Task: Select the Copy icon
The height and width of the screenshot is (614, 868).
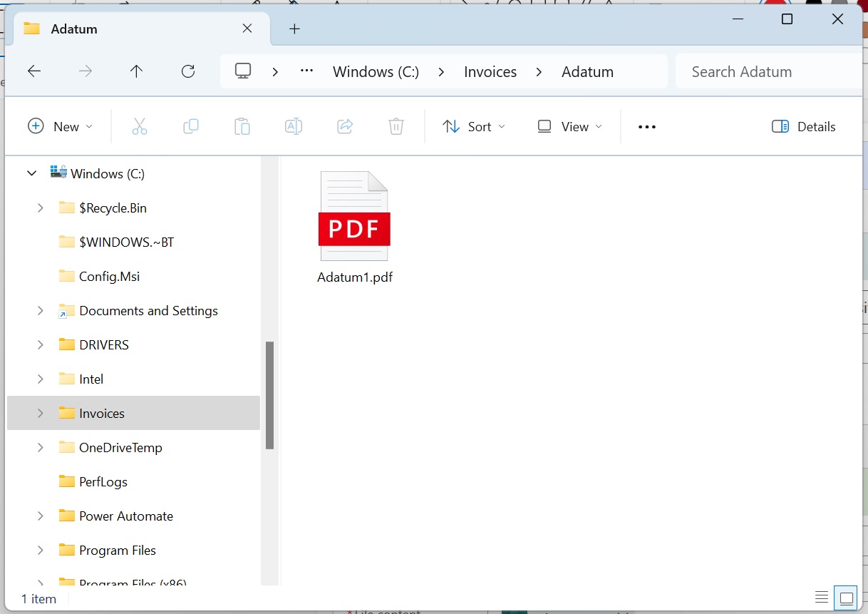Action: coord(191,126)
